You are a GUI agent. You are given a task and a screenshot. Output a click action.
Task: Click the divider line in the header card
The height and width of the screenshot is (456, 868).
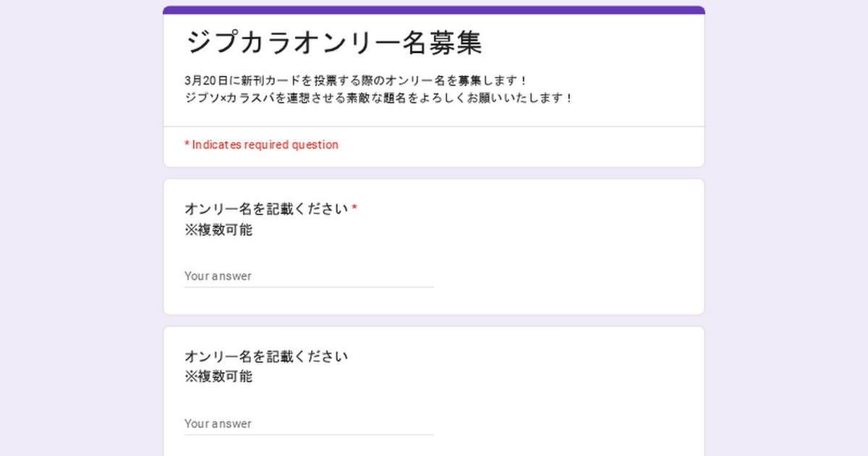(x=434, y=127)
